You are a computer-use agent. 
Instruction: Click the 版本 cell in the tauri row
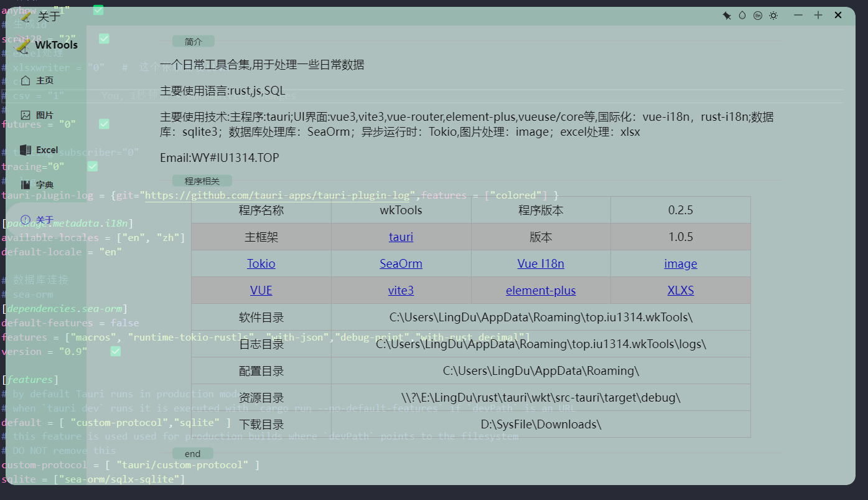coord(541,237)
